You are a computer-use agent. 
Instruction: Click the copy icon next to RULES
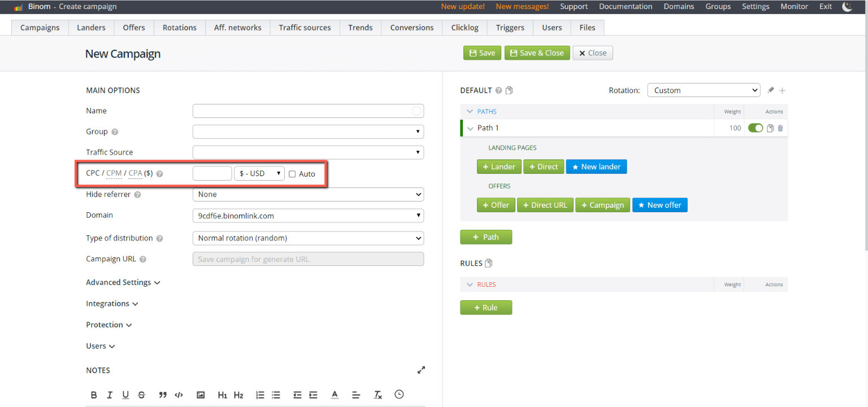489,263
